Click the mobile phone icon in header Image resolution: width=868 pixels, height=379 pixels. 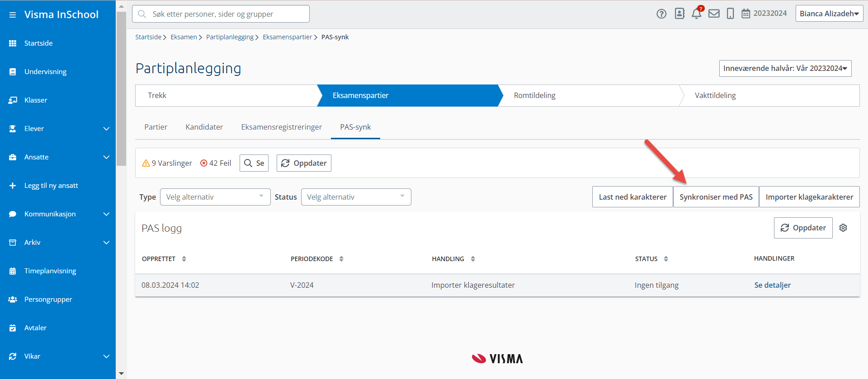[x=730, y=14]
